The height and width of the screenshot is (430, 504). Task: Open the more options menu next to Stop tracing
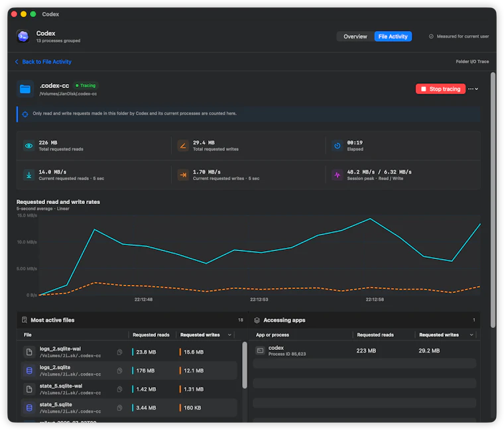click(473, 89)
